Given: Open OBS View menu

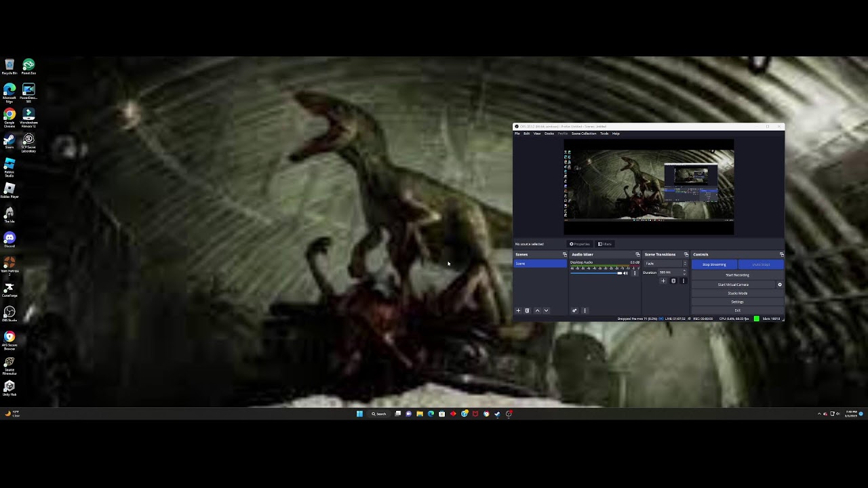Looking at the screenshot, I should tap(537, 134).
